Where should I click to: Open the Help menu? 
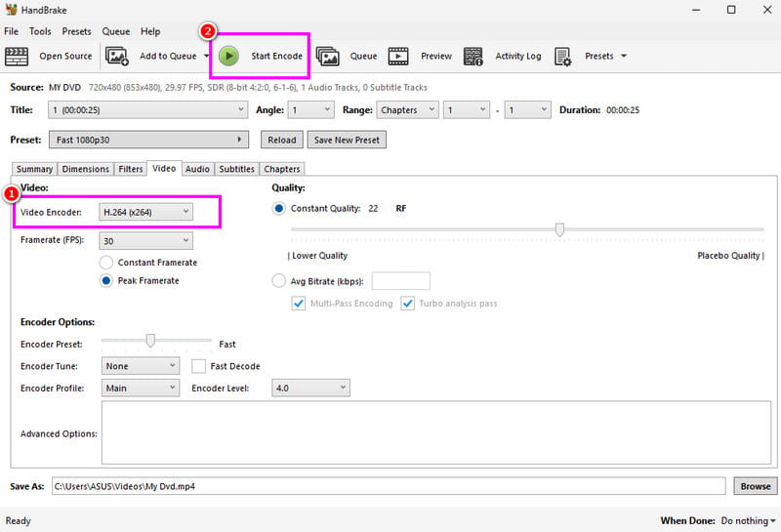pyautogui.click(x=150, y=31)
